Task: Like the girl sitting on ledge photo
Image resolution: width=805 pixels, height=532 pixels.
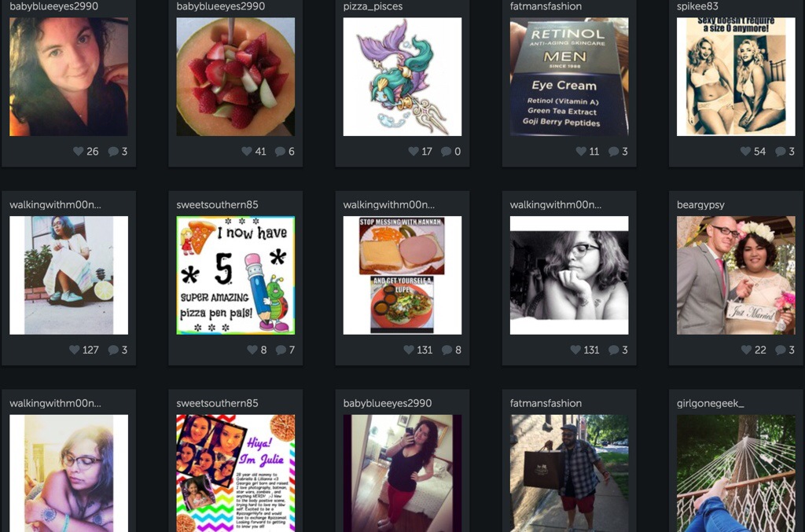Action: pos(75,350)
